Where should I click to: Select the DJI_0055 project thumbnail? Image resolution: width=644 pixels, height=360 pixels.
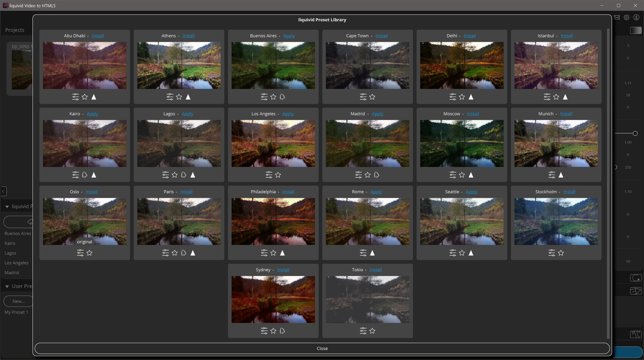[22, 69]
